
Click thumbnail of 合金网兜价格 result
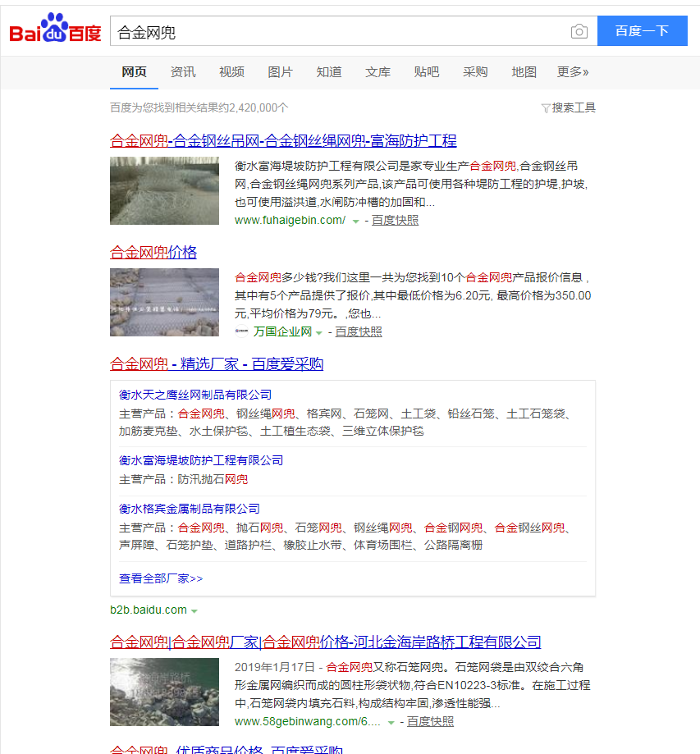click(164, 302)
